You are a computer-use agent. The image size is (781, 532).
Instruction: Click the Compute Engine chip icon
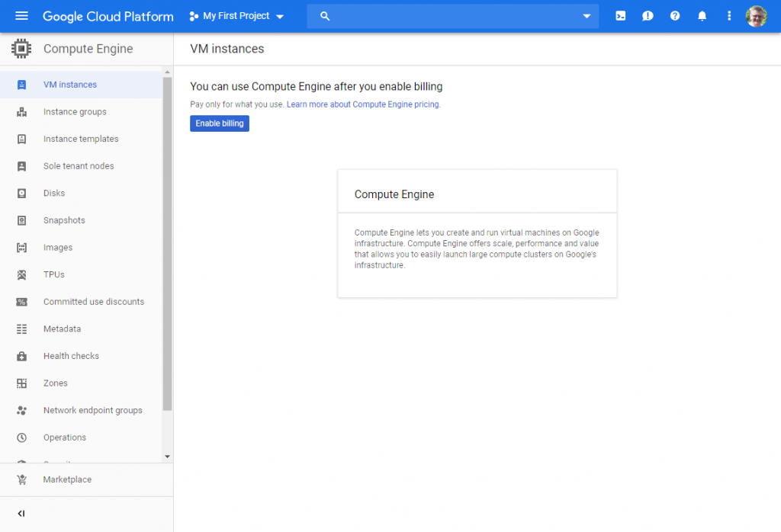click(21, 49)
